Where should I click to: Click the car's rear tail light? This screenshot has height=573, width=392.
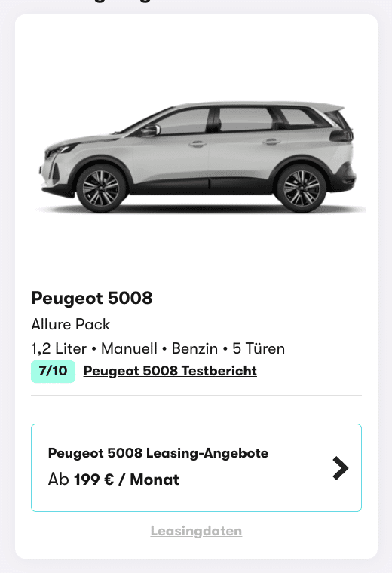pos(342,135)
